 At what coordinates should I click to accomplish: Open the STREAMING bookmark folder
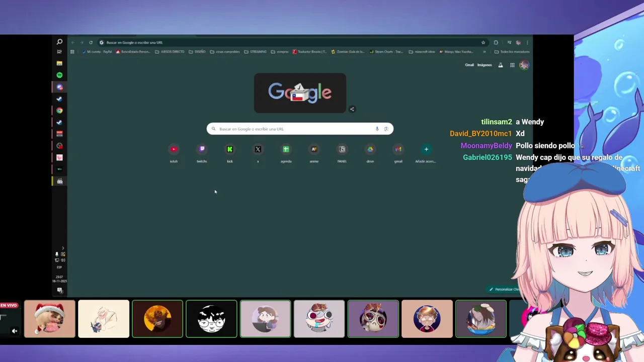pyautogui.click(x=256, y=52)
